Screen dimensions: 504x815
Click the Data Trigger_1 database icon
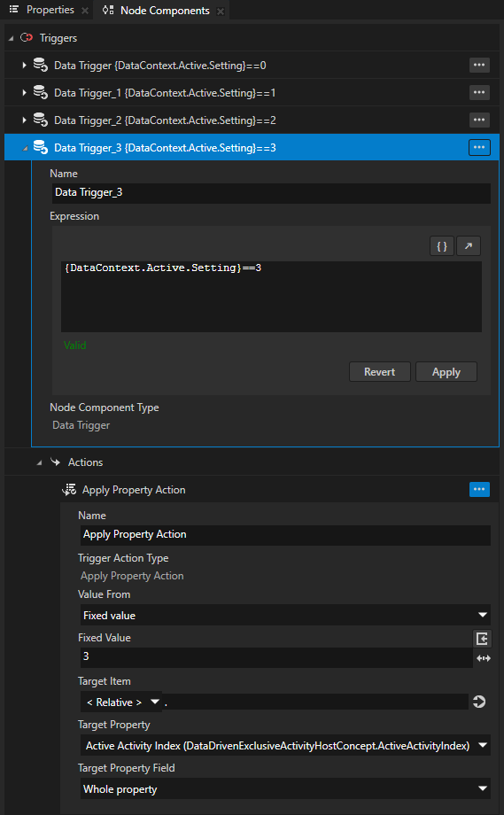pyautogui.click(x=41, y=92)
